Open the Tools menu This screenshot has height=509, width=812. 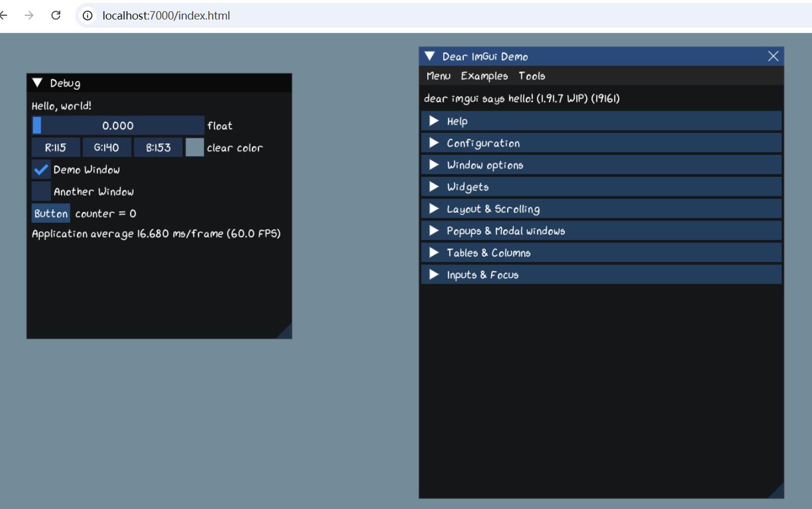click(x=532, y=76)
